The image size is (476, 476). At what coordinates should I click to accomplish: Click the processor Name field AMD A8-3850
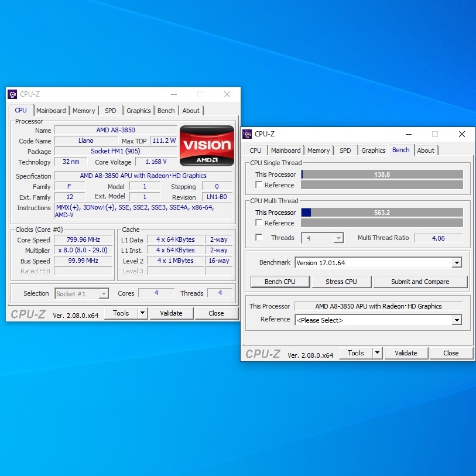tap(116, 130)
